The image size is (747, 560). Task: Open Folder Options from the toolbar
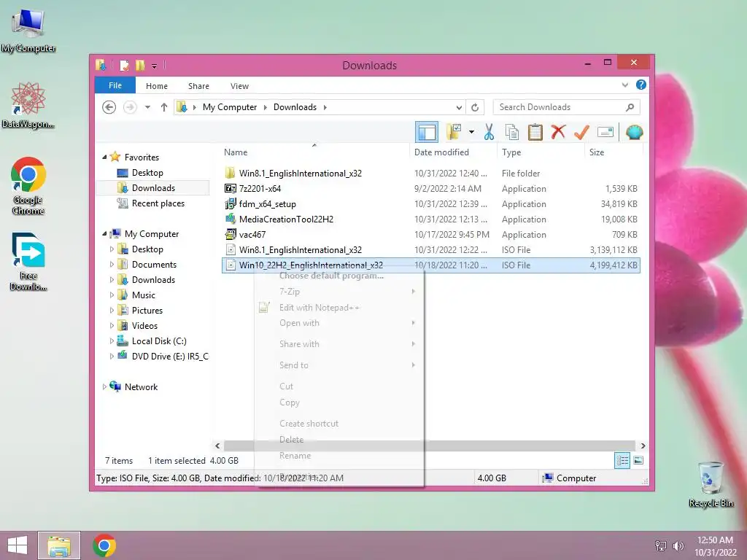click(454, 132)
